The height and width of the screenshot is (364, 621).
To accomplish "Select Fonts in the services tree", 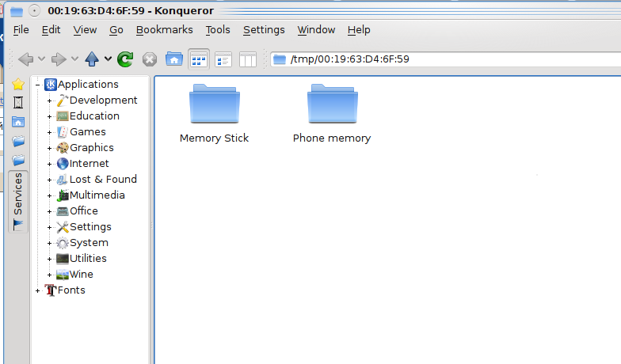I will point(65,290).
